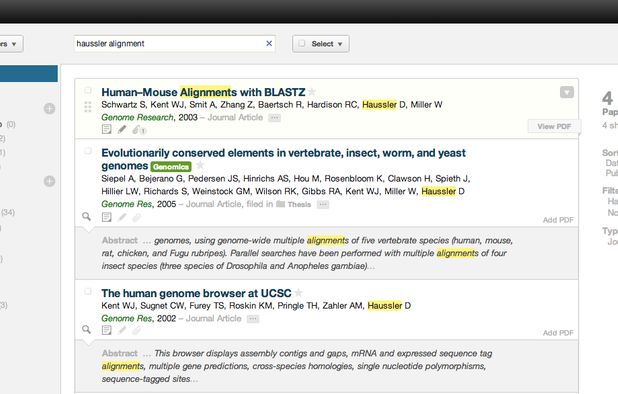The image size is (618, 394).
Task: Clear the search field with the X icon
Action: click(269, 43)
